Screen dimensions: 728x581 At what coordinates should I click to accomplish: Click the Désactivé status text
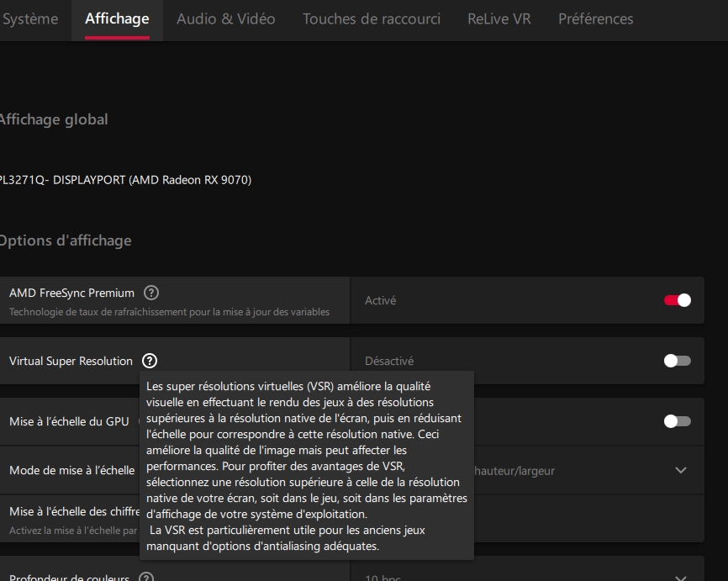click(x=389, y=361)
